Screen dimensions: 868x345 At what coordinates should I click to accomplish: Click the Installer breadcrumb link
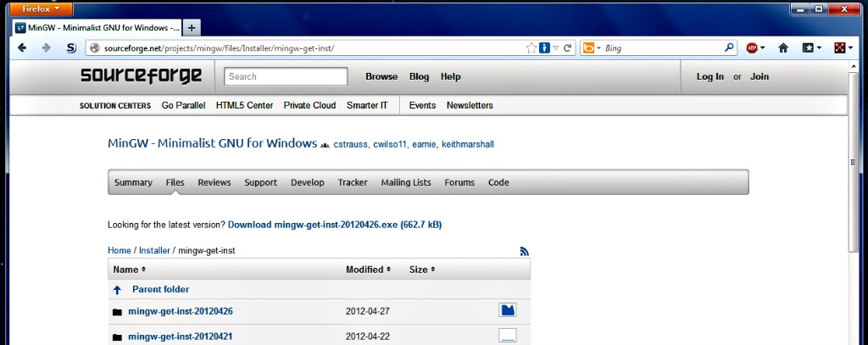pos(154,250)
